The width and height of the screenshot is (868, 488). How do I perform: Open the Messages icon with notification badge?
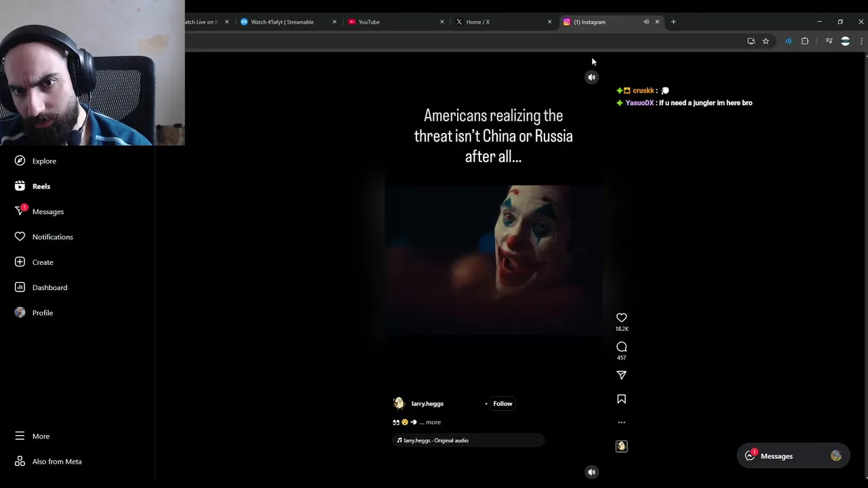20,211
